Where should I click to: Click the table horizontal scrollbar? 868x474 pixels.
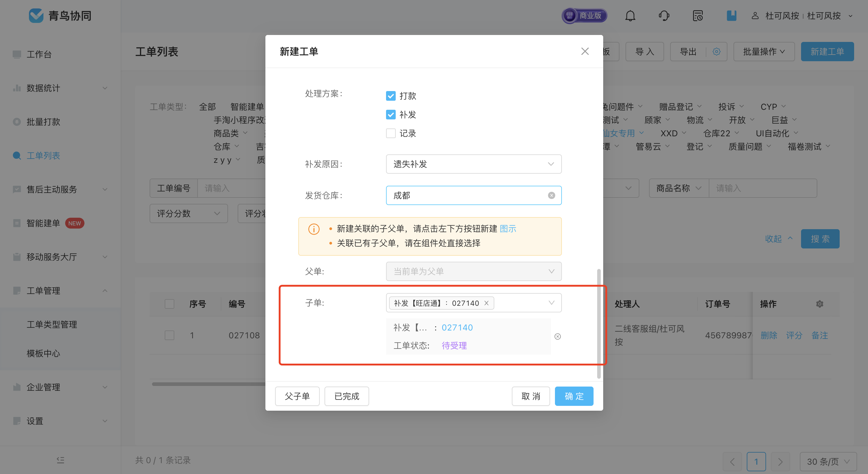tap(208, 384)
